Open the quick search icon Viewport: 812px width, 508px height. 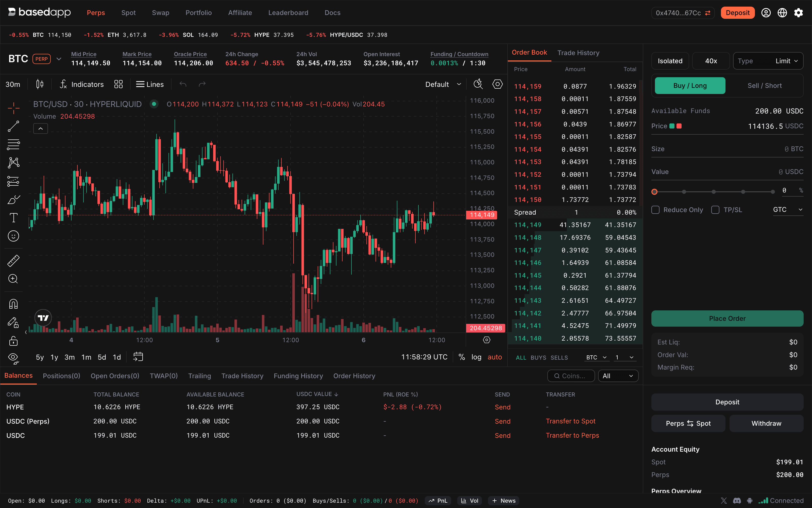click(478, 84)
